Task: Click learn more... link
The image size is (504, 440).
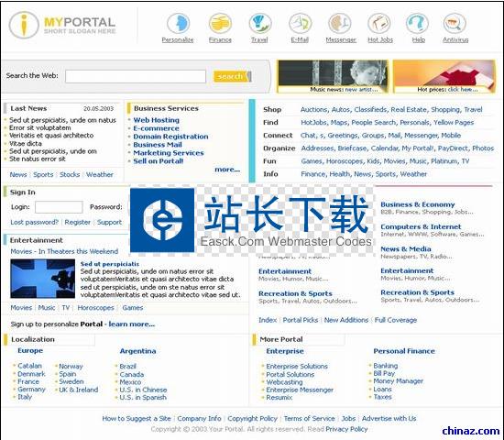Action: click(x=131, y=324)
